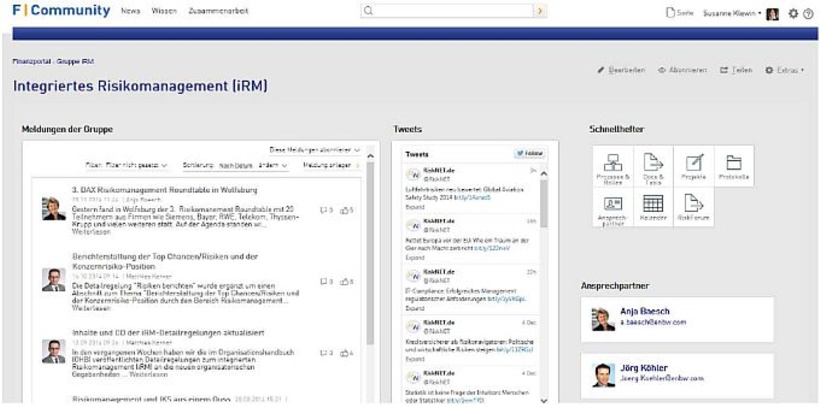
Task: Click the bit.ly link in Luftfahrtrisiken tweet
Action: click(x=473, y=198)
